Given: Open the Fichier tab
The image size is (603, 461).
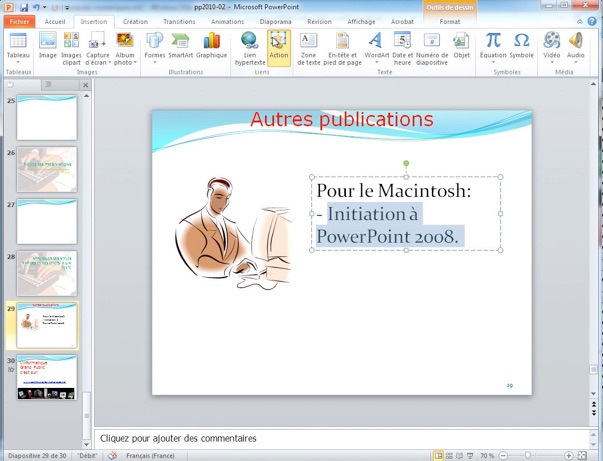Looking at the screenshot, I should 19,22.
